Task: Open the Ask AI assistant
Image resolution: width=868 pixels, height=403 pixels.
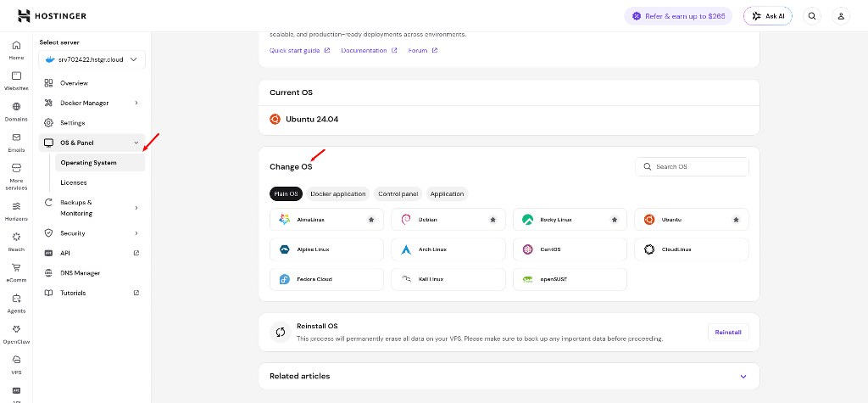Action: pyautogui.click(x=768, y=16)
